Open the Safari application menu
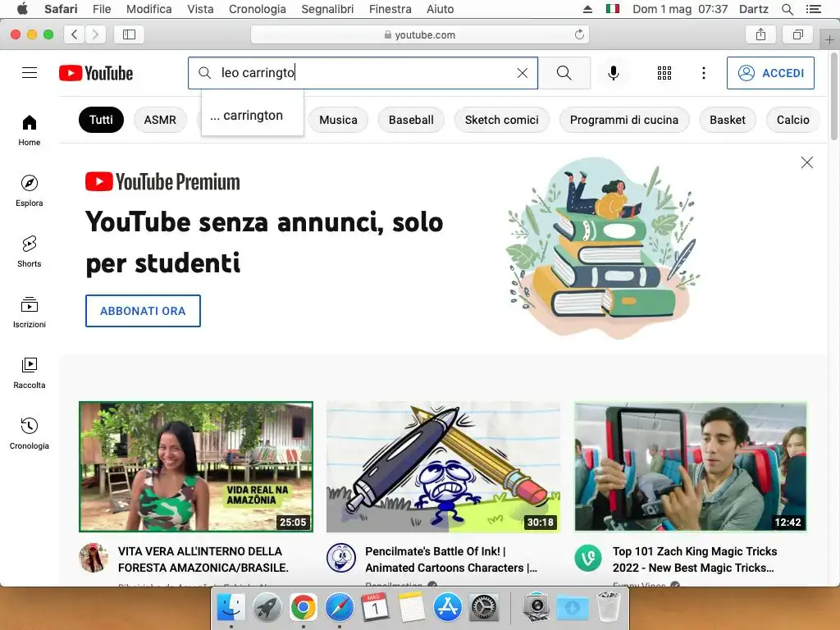This screenshot has width=840, height=630. point(61,9)
